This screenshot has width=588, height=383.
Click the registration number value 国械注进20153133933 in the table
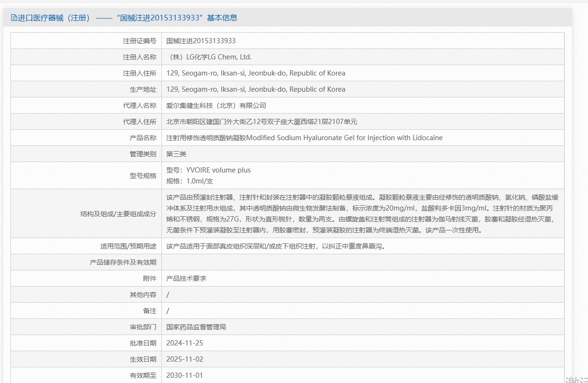pos(201,41)
